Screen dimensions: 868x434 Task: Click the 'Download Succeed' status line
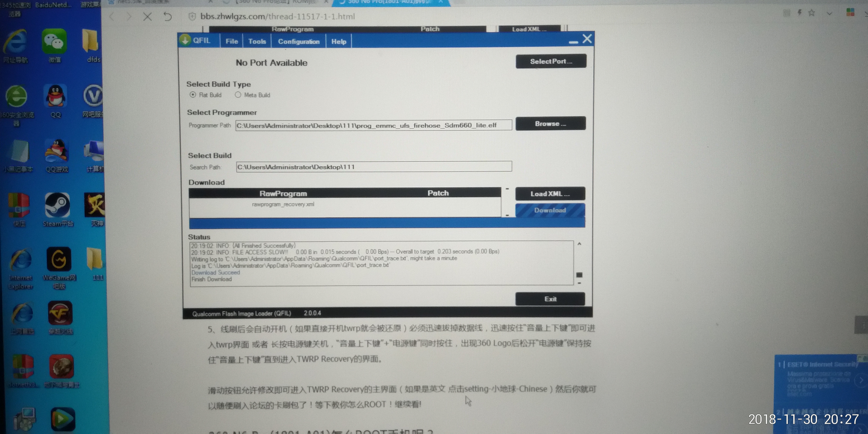[x=216, y=272]
